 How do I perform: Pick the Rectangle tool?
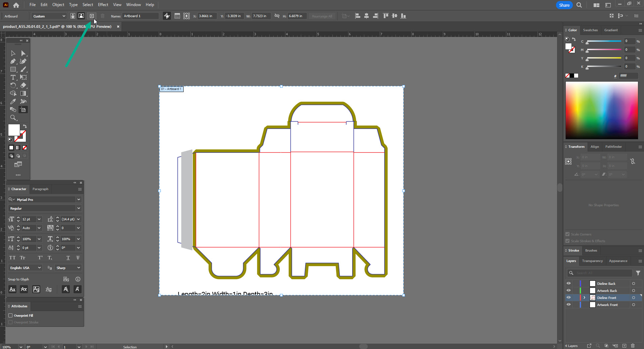13,70
